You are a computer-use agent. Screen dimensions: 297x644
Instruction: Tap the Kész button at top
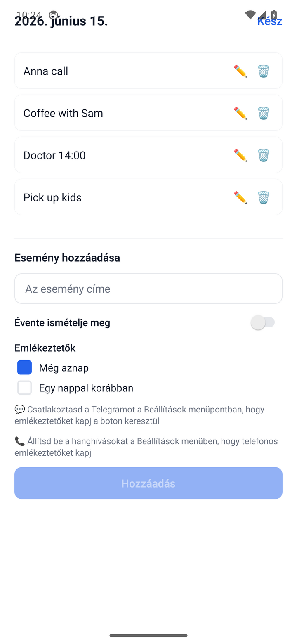coord(270,21)
